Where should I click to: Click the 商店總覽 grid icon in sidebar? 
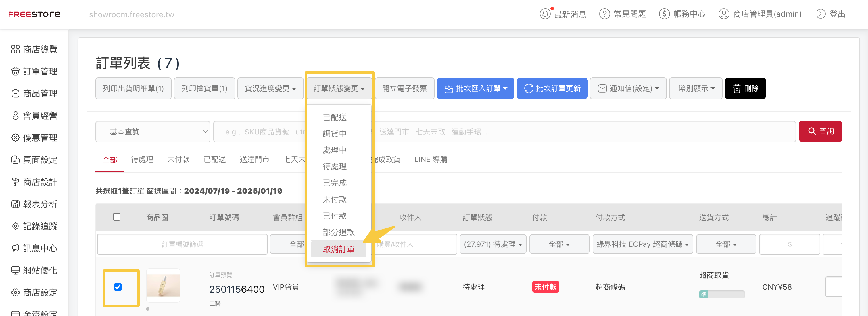[16, 49]
